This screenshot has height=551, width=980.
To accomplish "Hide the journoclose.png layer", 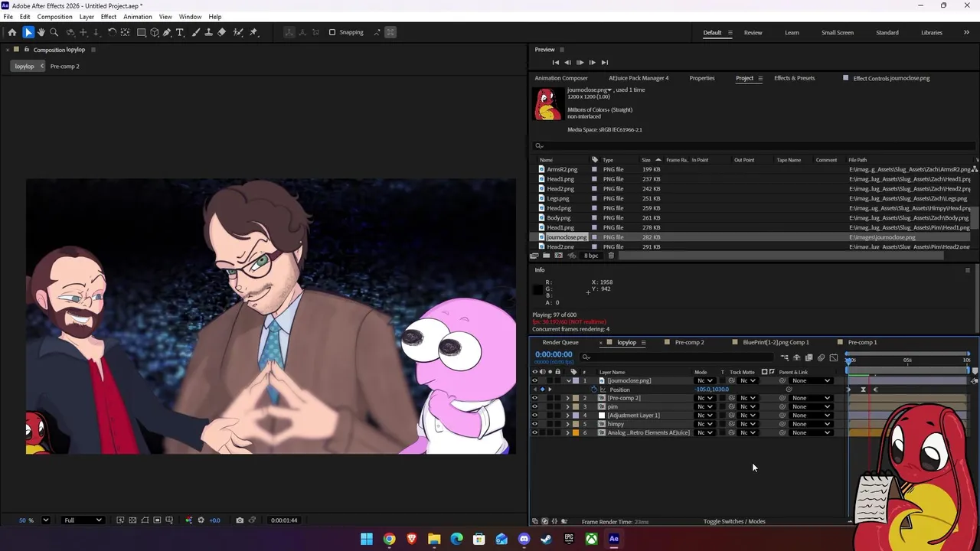I will point(534,380).
